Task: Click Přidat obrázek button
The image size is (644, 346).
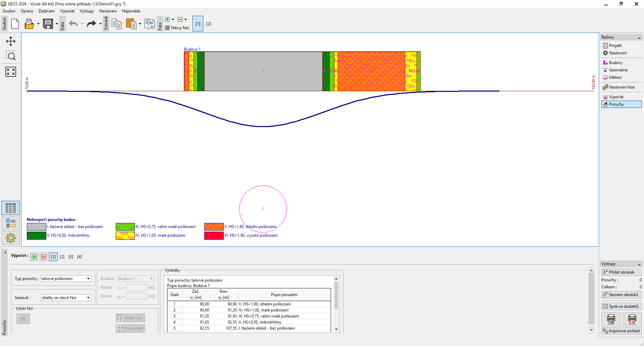Action: pos(621,272)
